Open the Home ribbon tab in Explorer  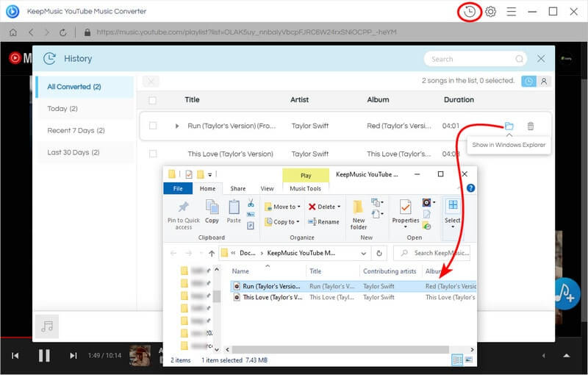(207, 188)
